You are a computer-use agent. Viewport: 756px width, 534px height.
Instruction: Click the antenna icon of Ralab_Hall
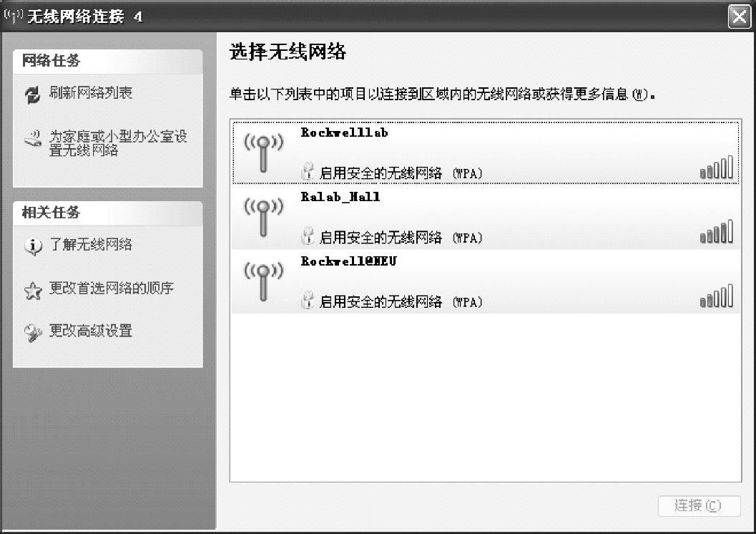click(263, 217)
